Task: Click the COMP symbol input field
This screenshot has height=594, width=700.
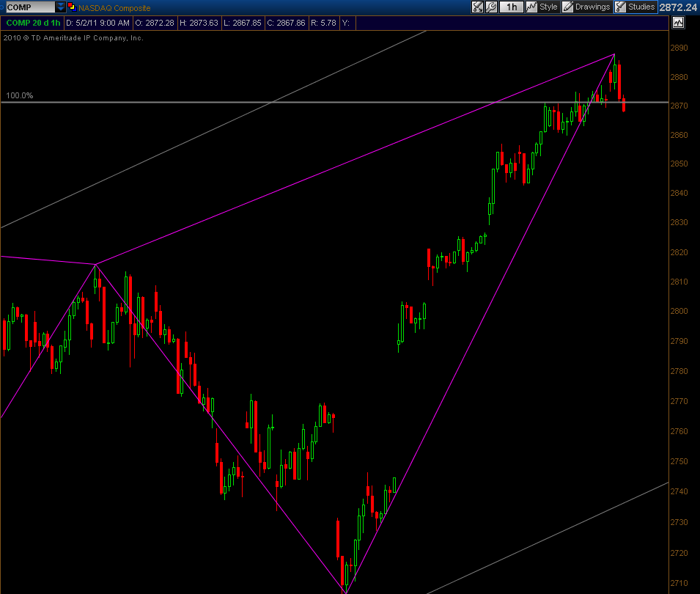Action: [x=28, y=7]
